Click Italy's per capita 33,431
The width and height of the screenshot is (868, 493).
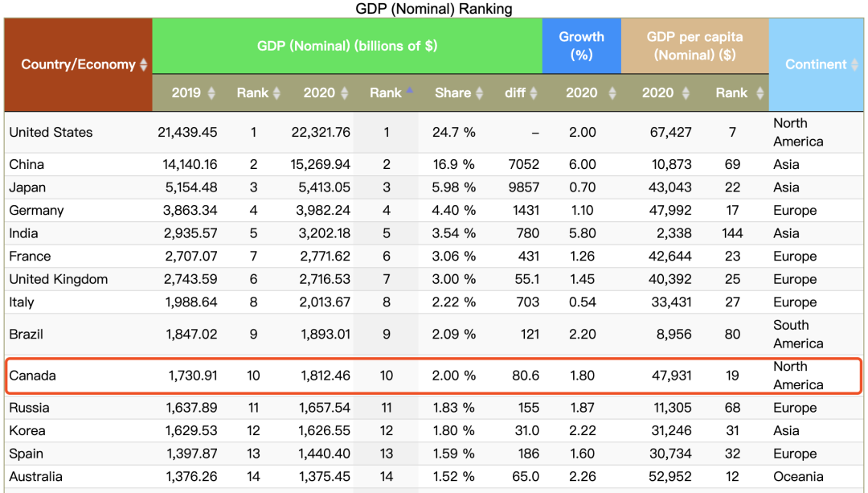pos(671,302)
